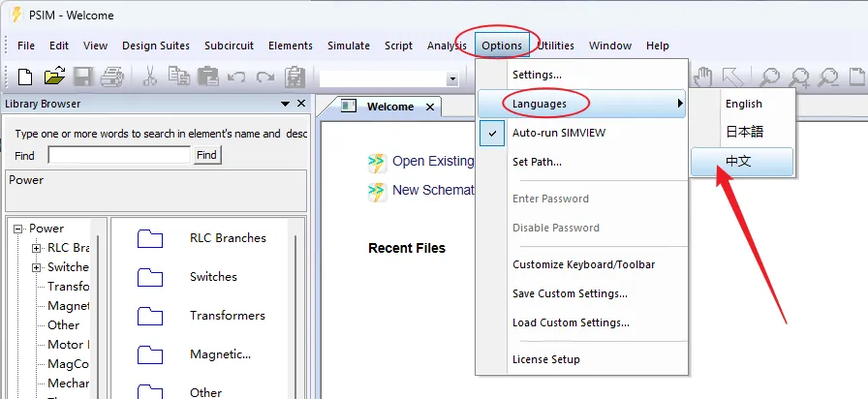Open the Languages submenu entry
This screenshot has height=399, width=868.
[x=581, y=104]
